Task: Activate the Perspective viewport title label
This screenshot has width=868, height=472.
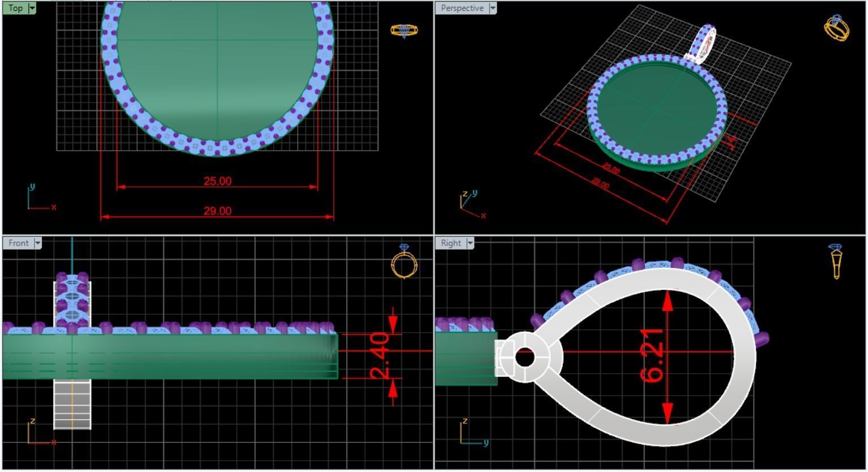Action: (x=462, y=8)
